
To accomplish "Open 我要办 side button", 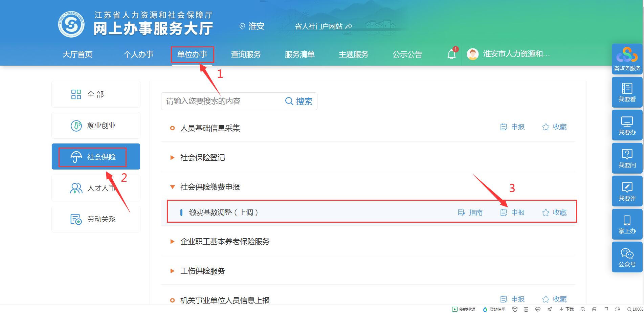I will 627,125.
